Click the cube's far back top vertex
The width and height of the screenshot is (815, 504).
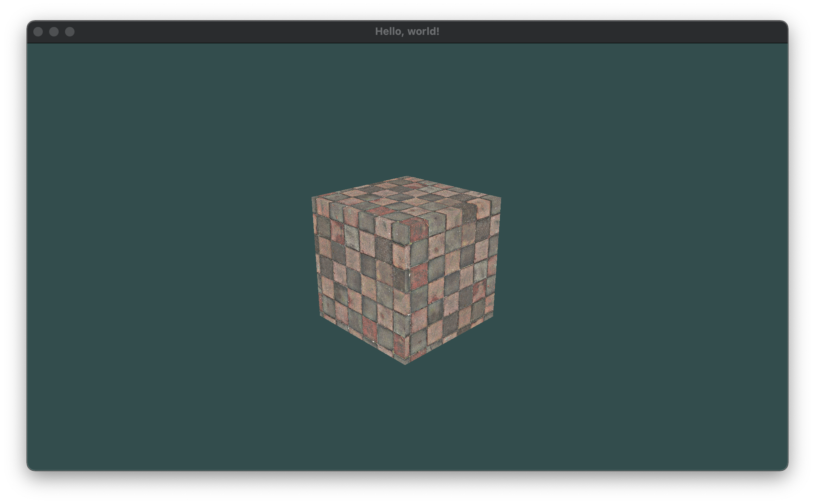coord(406,177)
